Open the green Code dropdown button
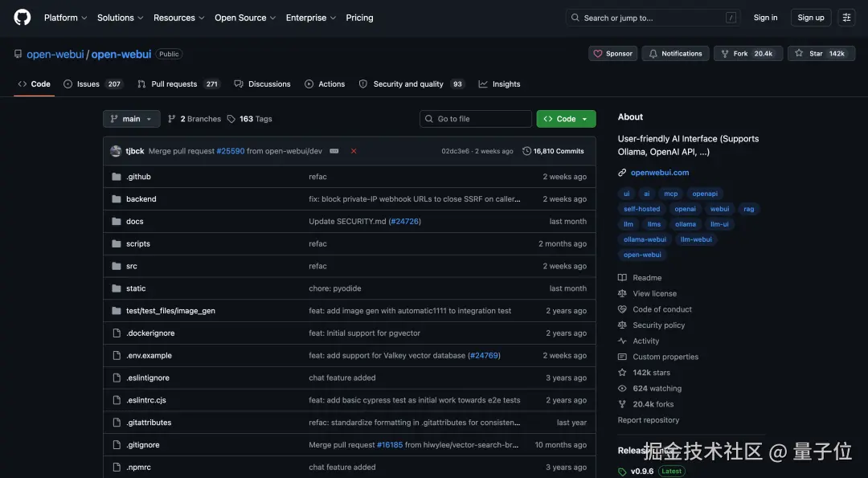This screenshot has height=478, width=868. coord(566,119)
